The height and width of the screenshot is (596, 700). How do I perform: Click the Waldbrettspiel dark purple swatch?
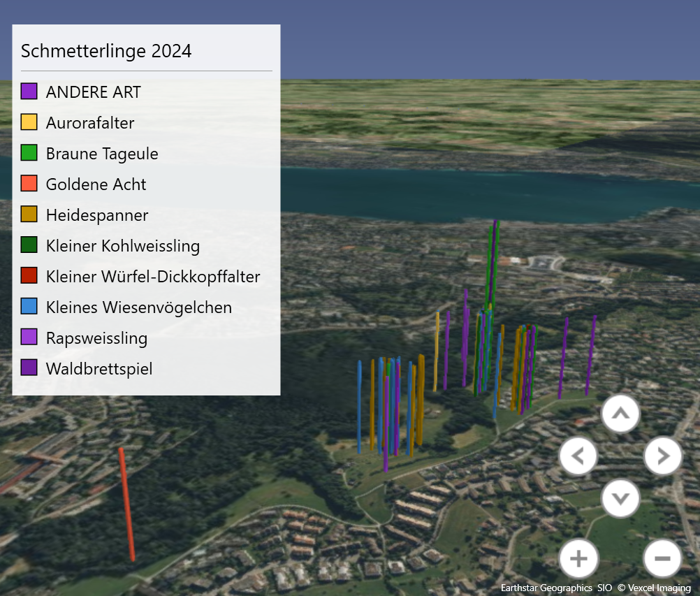pyautogui.click(x=29, y=368)
